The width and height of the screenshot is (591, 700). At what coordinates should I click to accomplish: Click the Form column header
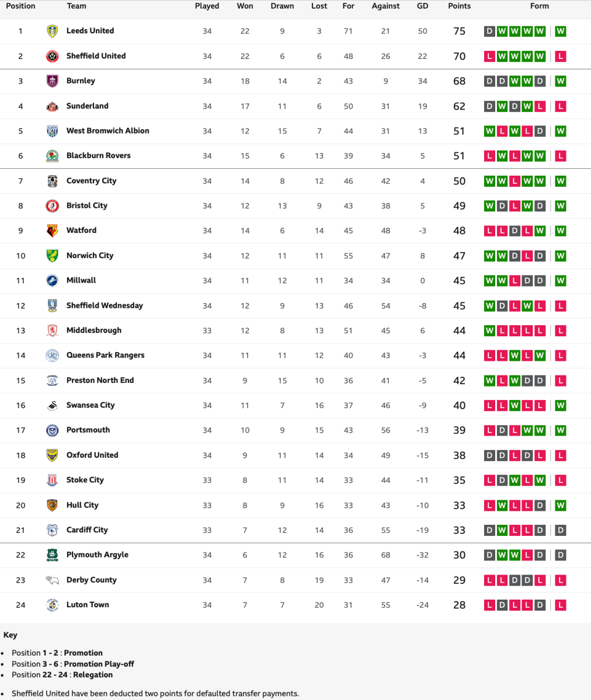point(539,6)
